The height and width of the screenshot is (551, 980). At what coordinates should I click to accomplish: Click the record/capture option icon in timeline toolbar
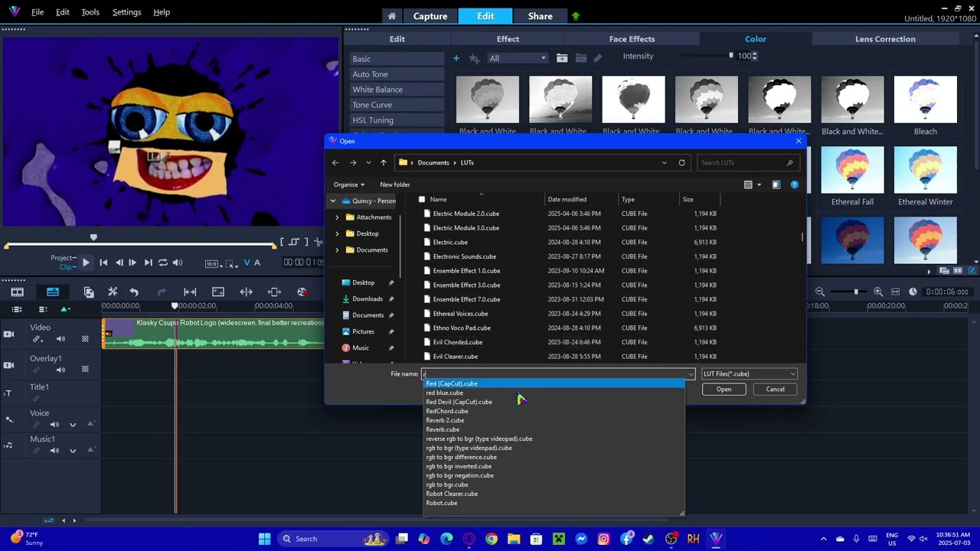[302, 292]
